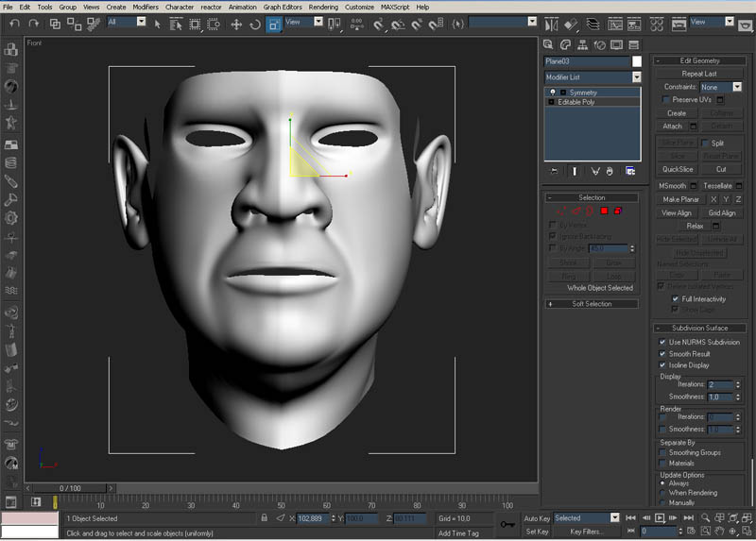Click the Play Animation button
756x541 pixels.
660,518
